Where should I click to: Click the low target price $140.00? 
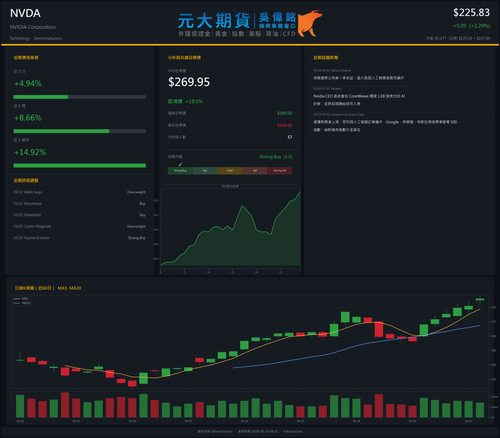click(285, 125)
